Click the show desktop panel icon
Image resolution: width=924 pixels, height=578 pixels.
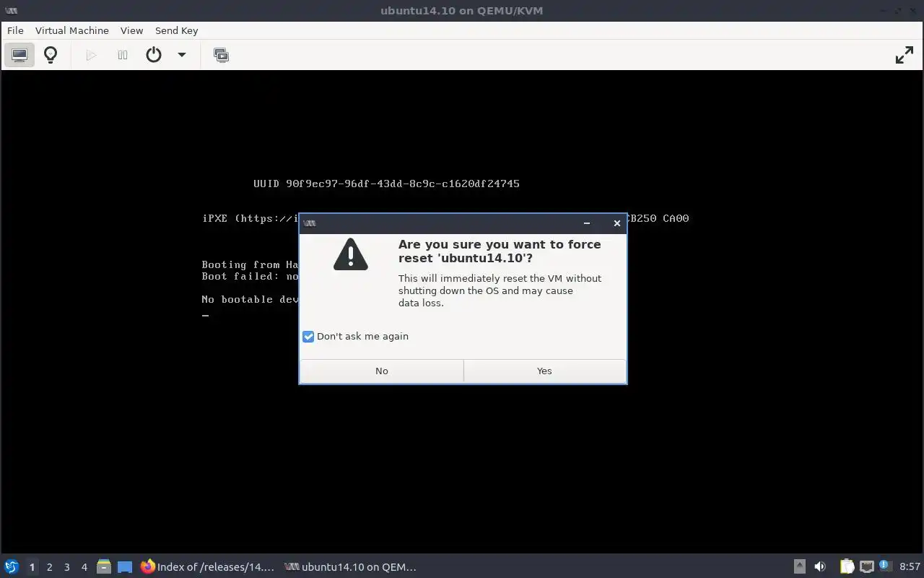pyautogui.click(x=125, y=567)
